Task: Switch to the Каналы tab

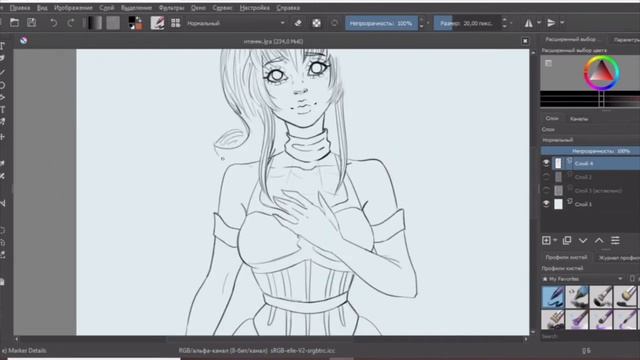Action: pyautogui.click(x=579, y=119)
